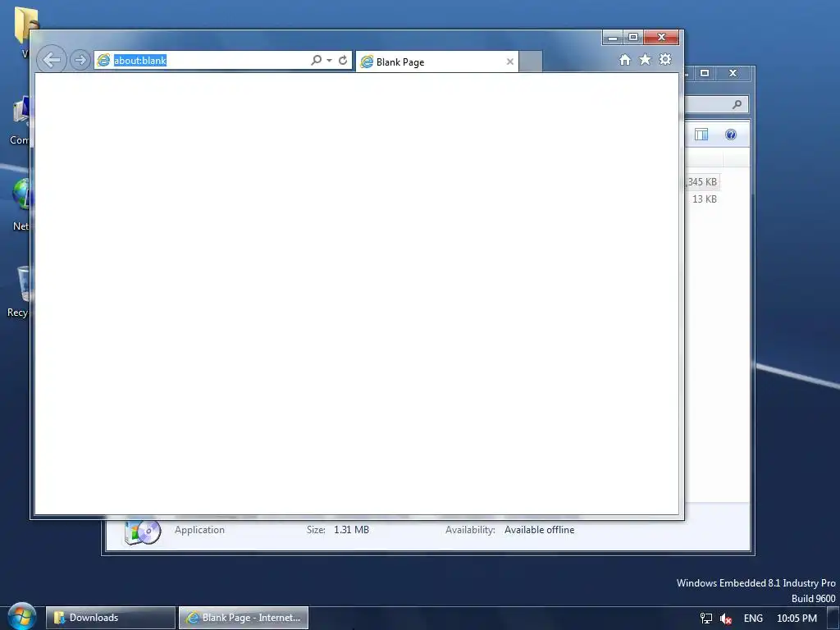Image resolution: width=840 pixels, height=630 pixels.
Task: Open Favorites with the star icon
Action: (645, 59)
